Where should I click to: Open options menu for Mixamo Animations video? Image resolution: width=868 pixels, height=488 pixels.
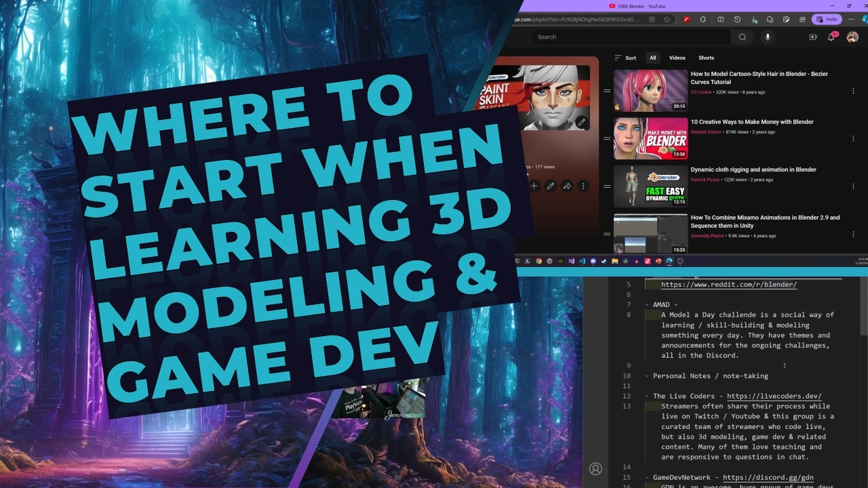point(853,234)
